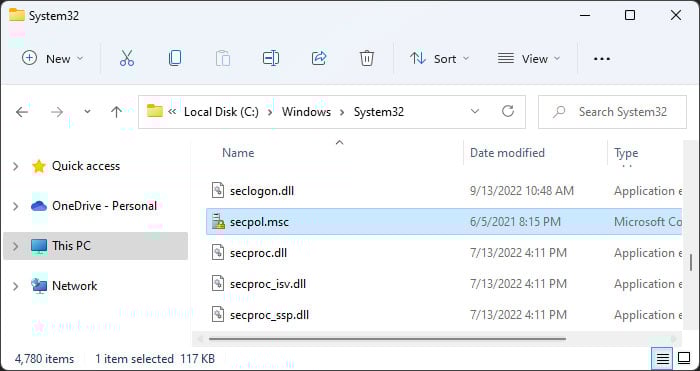
Task: Refresh the System32 folder view
Action: coord(508,111)
